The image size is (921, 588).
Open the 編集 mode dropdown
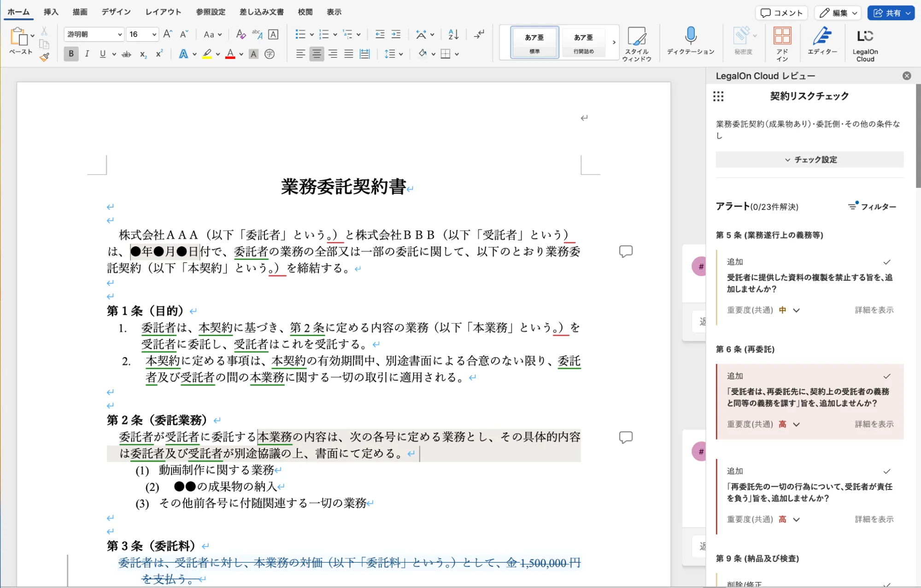(838, 13)
